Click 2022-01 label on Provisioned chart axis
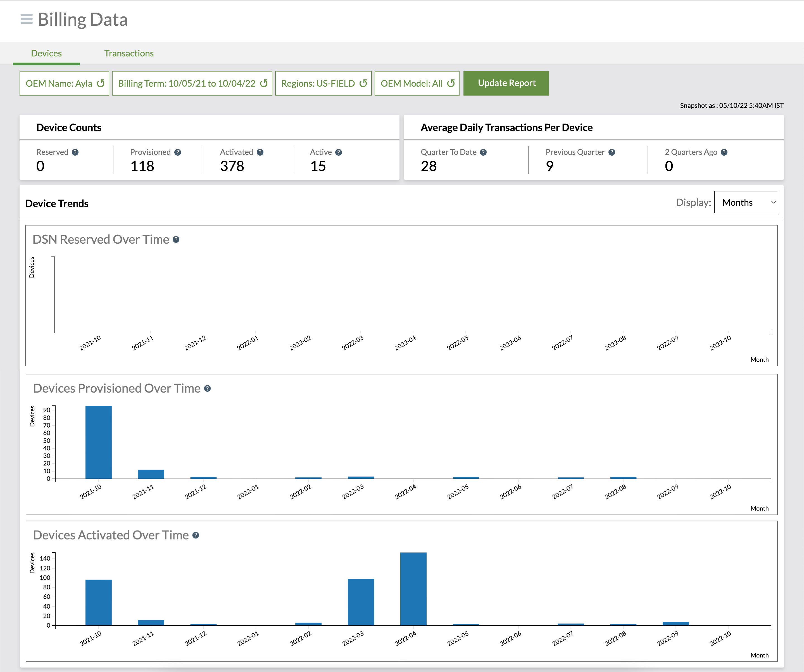The image size is (804, 672). (x=248, y=492)
